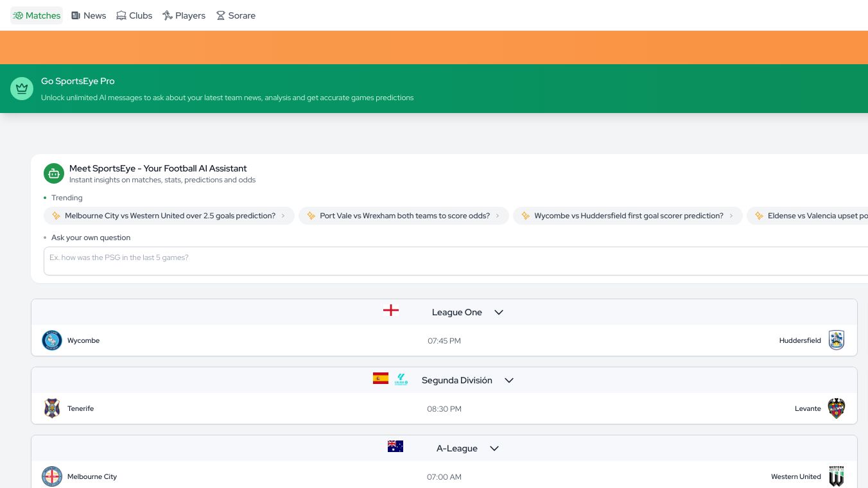The image size is (868, 488).
Task: Go to the Clubs tab
Action: point(134,15)
